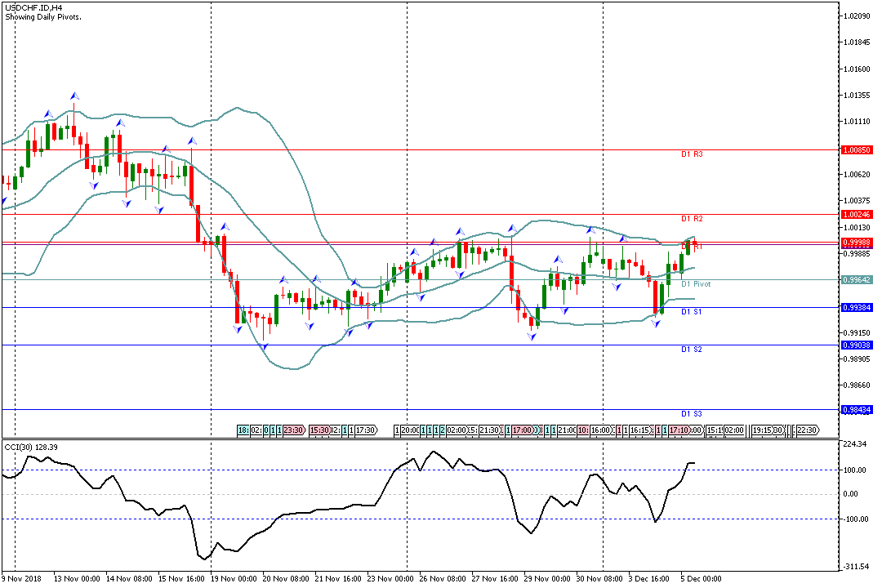Select the red 1.00850 price tag
The height and width of the screenshot is (588, 882).
(857, 150)
